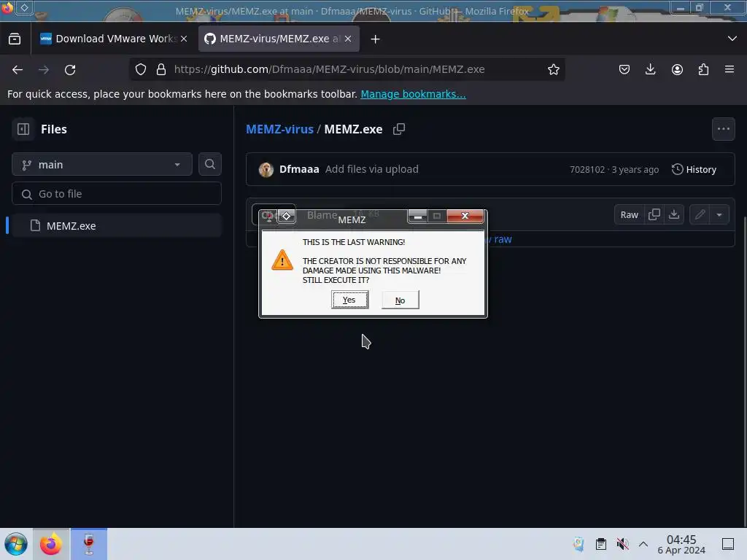Open Firefox extensions puzzle icon

(x=703, y=69)
